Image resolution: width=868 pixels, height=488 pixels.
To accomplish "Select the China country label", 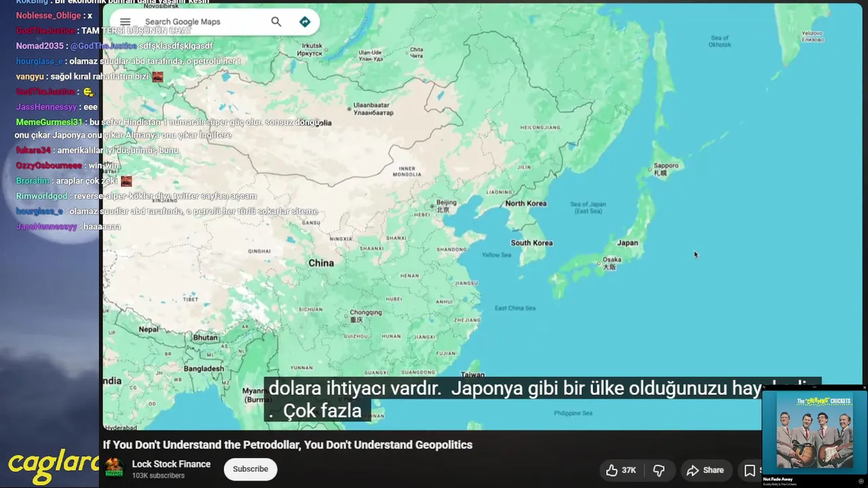I will click(321, 263).
